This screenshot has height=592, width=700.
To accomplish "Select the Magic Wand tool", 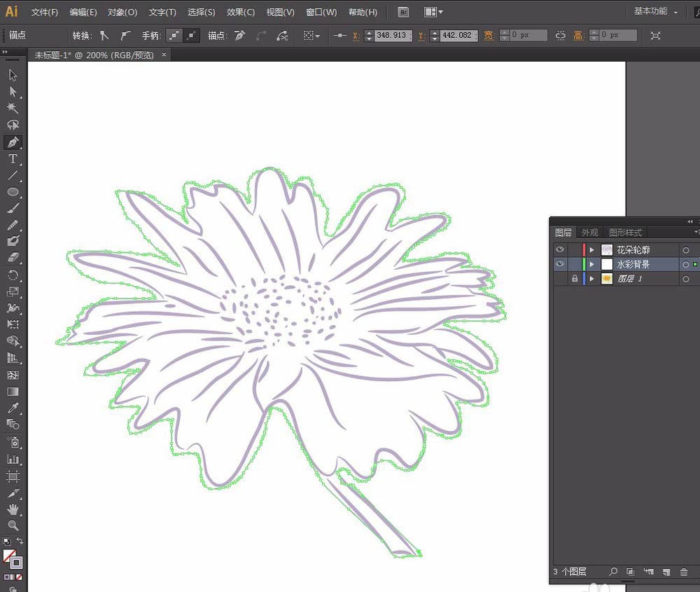I will click(x=13, y=108).
